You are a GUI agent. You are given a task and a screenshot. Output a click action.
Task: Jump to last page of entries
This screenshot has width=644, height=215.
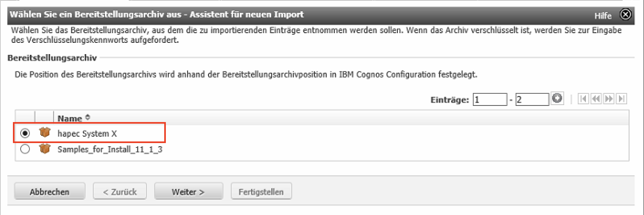pyautogui.click(x=622, y=99)
